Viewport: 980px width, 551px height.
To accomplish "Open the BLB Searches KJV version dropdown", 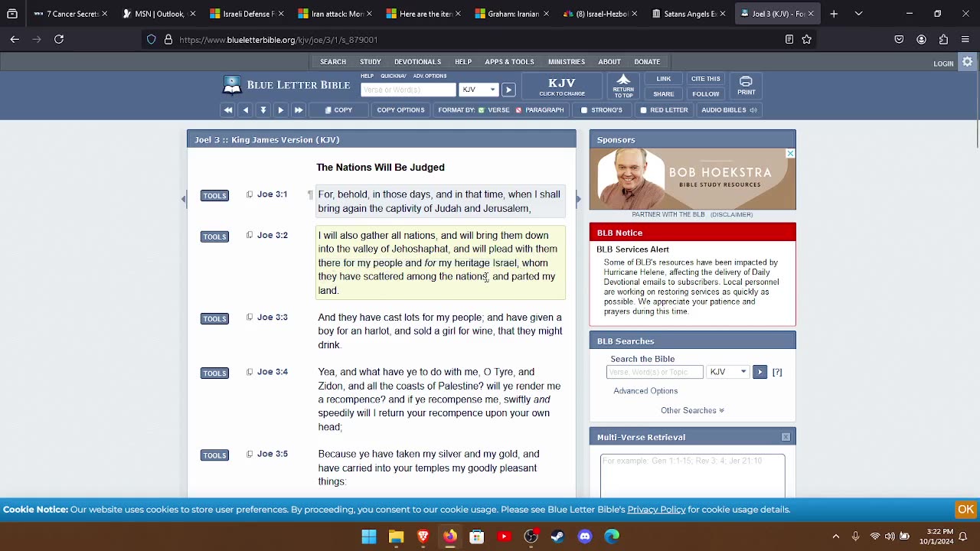I will (x=728, y=372).
